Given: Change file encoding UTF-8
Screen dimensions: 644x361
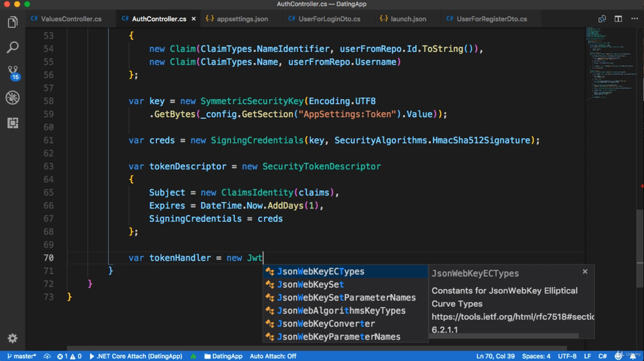Looking at the screenshot, I should (567, 356).
